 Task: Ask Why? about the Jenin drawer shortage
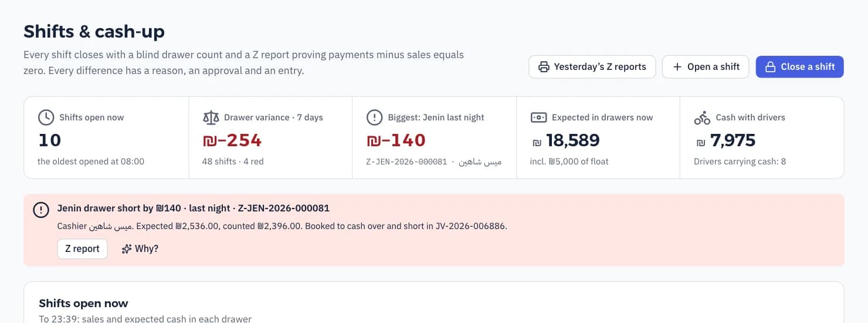point(140,249)
